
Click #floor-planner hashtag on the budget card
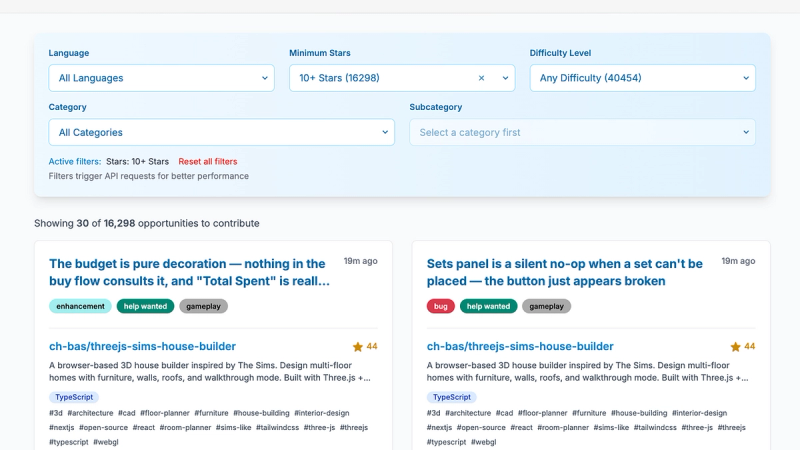(x=165, y=413)
